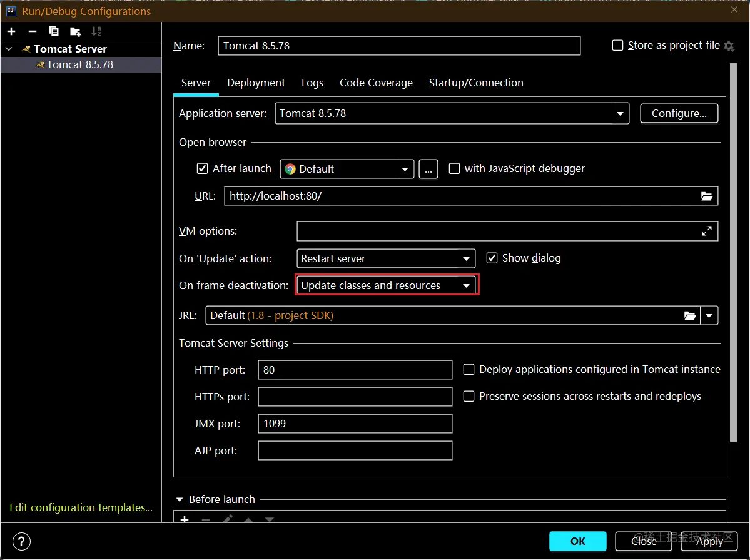Open the On frame deactivation dropdown
Viewport: 750px width, 560px height.
coord(386,285)
